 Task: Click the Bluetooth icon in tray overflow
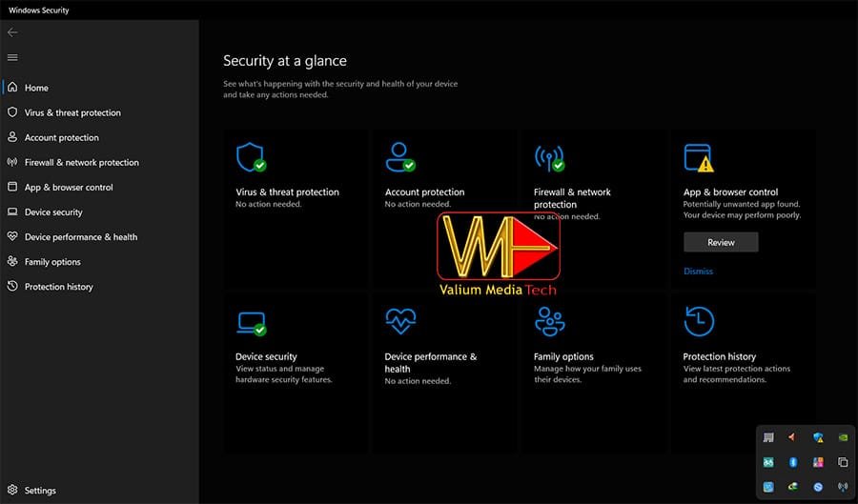tap(793, 462)
